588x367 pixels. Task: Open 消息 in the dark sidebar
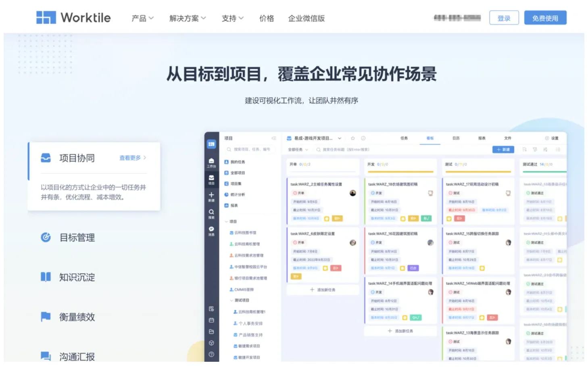tap(211, 231)
